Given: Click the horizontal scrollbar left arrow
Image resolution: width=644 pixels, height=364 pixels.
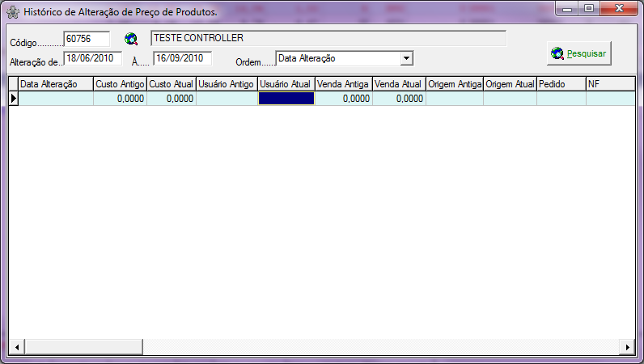Looking at the screenshot, I should tap(17, 347).
